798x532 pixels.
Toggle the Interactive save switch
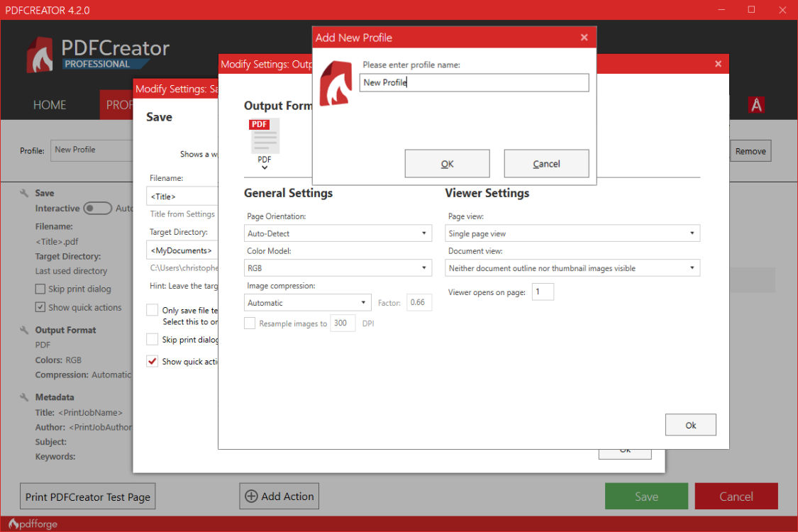97,209
